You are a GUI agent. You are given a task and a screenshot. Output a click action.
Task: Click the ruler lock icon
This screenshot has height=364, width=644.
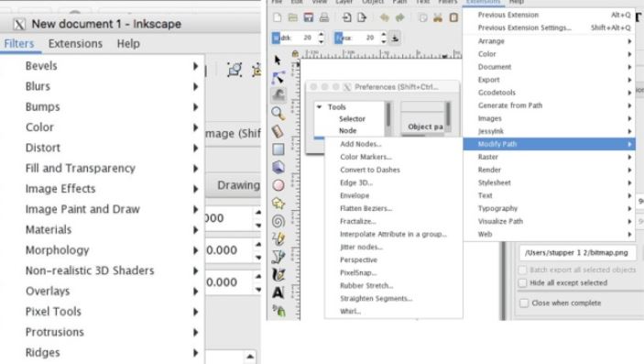(295, 53)
